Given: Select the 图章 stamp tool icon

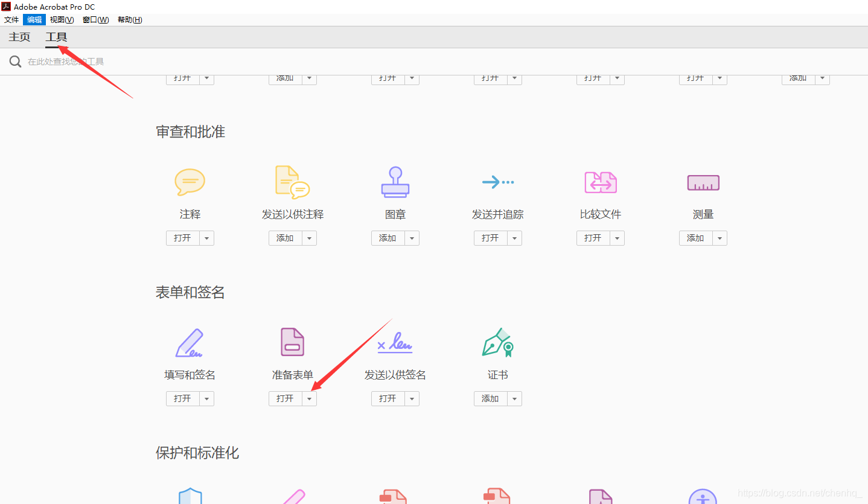Looking at the screenshot, I should tap(395, 182).
